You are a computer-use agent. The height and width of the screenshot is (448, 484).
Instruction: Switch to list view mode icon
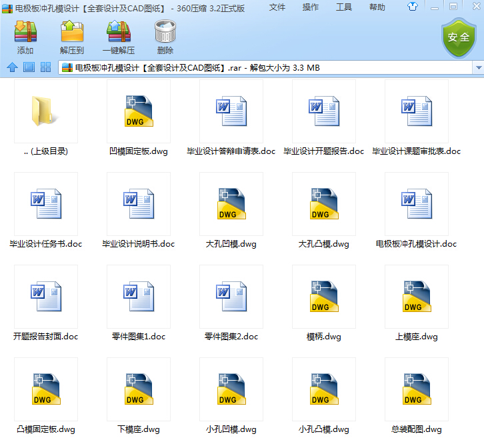point(29,67)
